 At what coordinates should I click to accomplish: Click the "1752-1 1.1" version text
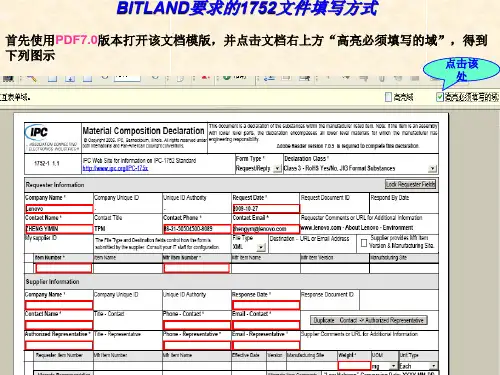coord(47,163)
